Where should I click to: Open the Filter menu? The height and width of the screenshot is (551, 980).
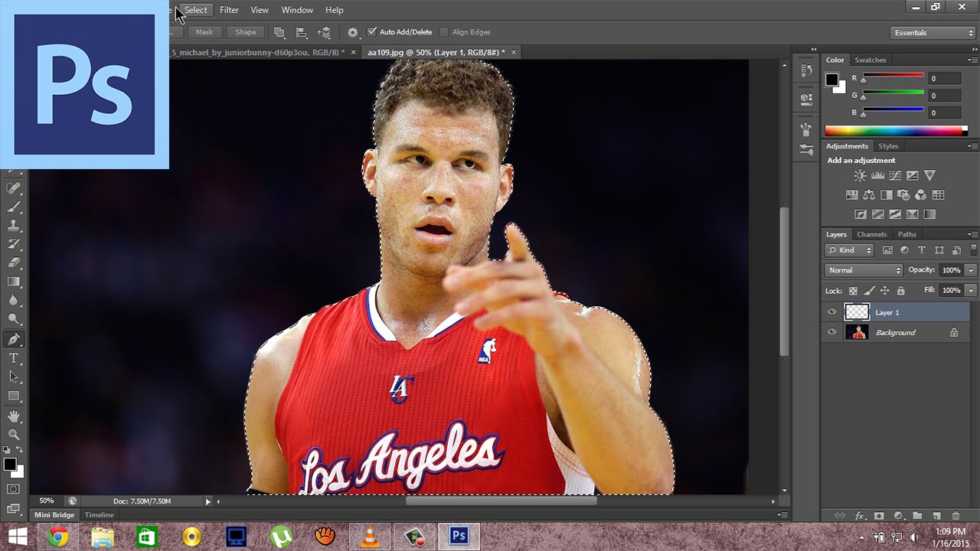click(229, 10)
